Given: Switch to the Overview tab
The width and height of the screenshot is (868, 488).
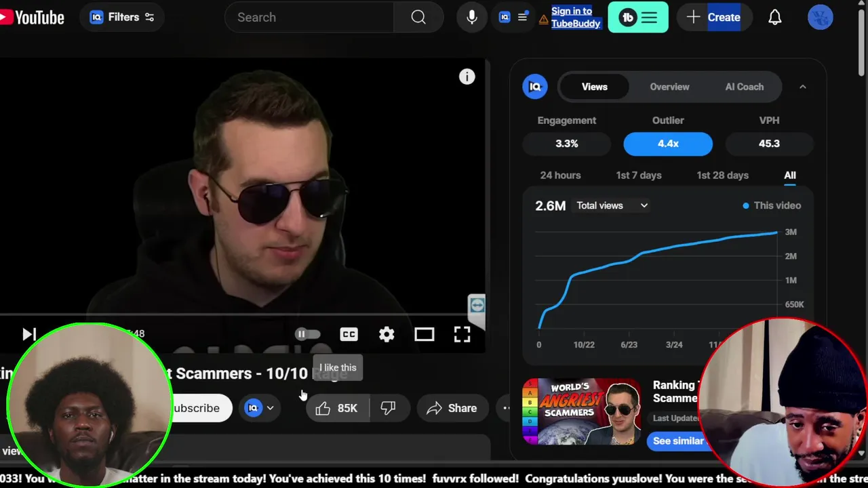Looking at the screenshot, I should pos(669,87).
